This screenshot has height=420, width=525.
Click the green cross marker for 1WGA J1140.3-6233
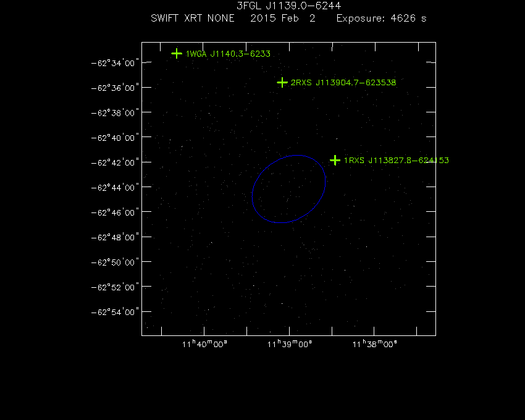point(177,54)
